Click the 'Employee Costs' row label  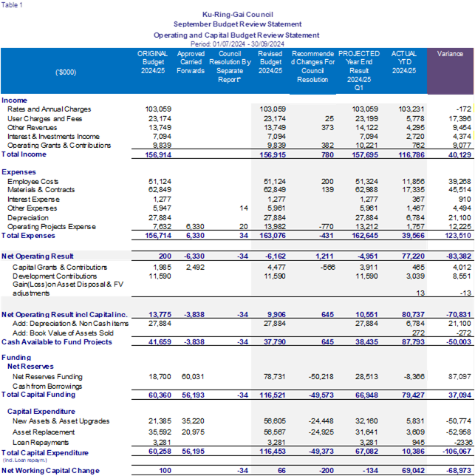[x=33, y=182]
